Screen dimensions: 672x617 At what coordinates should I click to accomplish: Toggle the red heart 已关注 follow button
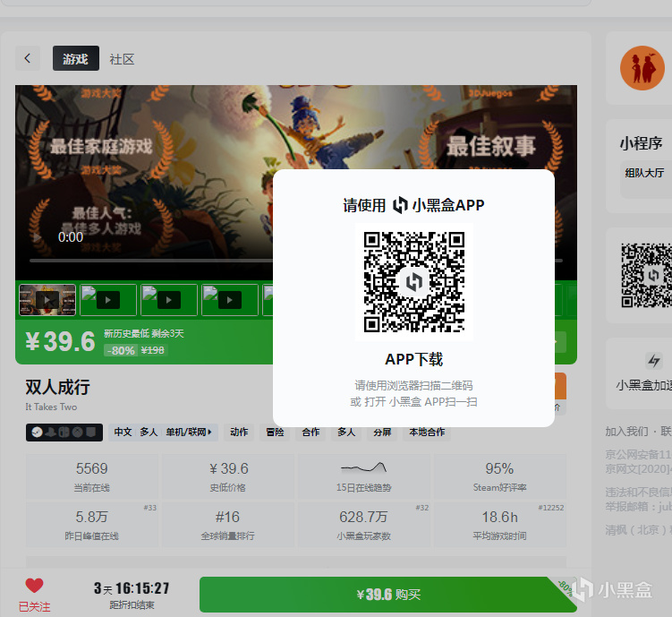click(34, 595)
